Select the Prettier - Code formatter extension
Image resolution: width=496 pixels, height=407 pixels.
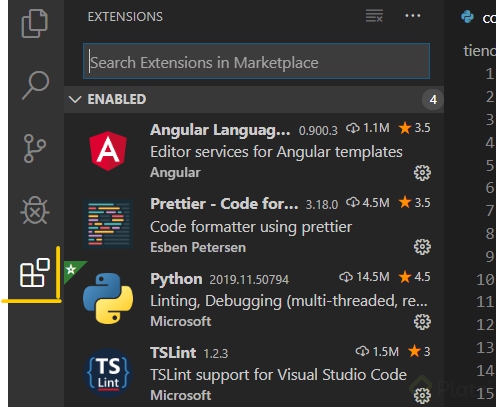(254, 225)
